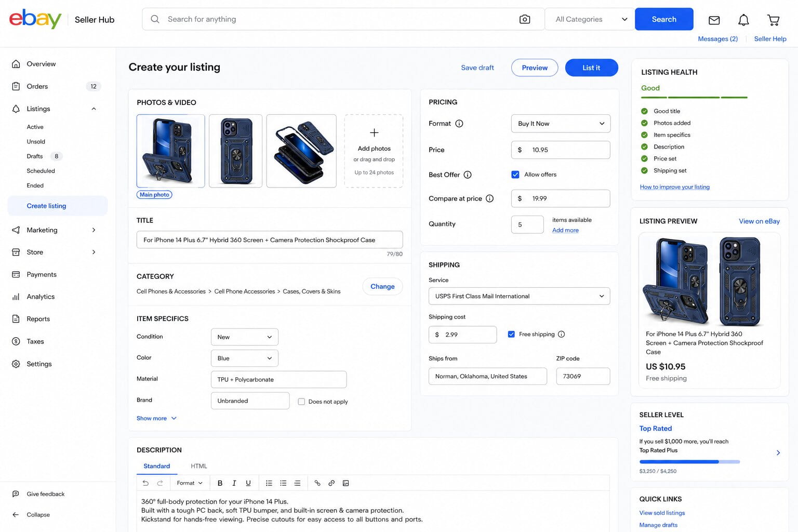Open Buy It Now format dropdown
Screen dimensions: 798x532
pyautogui.click(x=561, y=124)
